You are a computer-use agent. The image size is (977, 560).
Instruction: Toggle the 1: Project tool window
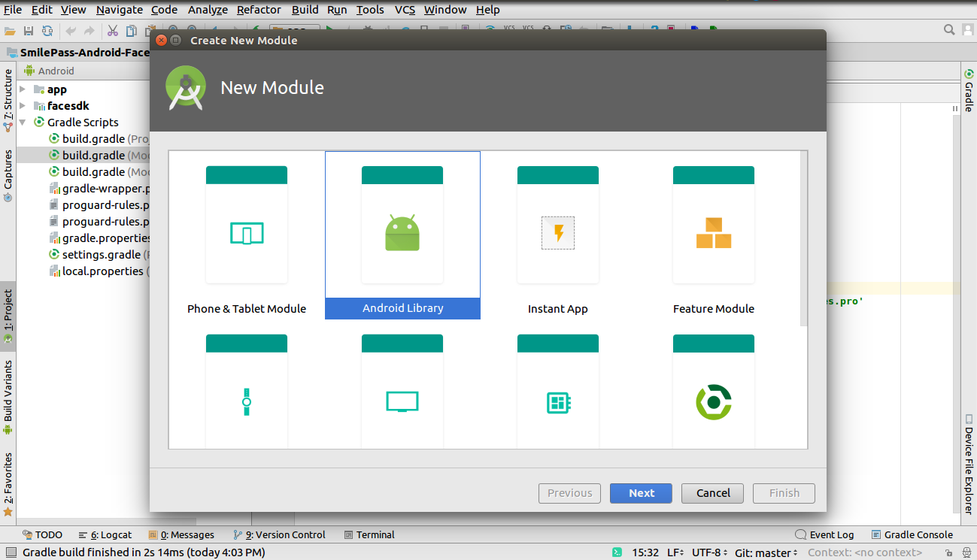(x=8, y=316)
